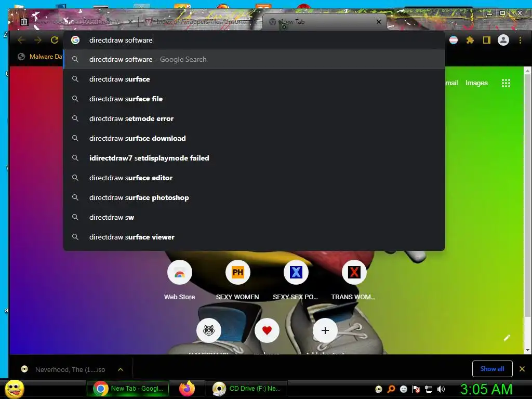Viewport: 532px width, 399px height.
Task: Open the downloaded Neverhood iso file
Action: [63, 369]
